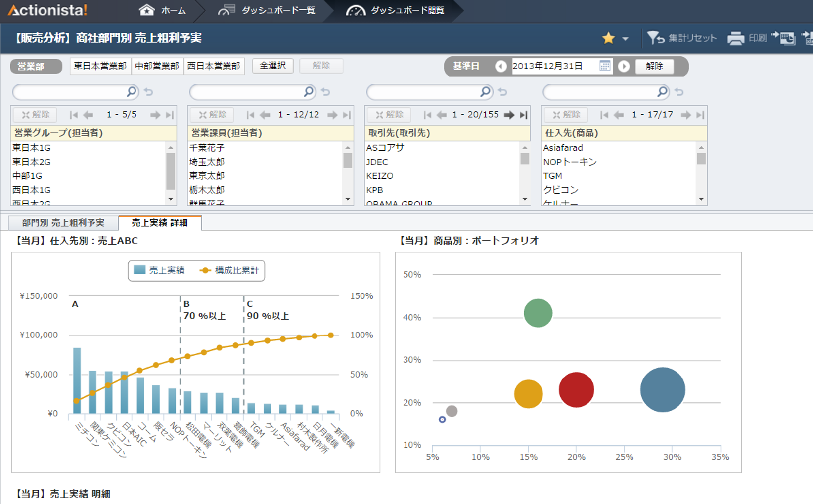Open the calendar picker icon
Screen dimensions: 813x504
pyautogui.click(x=604, y=66)
